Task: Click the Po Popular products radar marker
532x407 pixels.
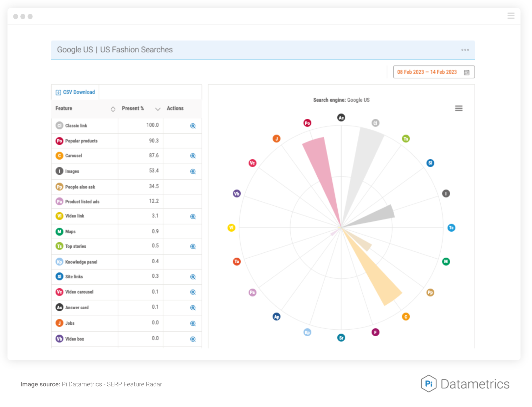Action: pos(307,123)
